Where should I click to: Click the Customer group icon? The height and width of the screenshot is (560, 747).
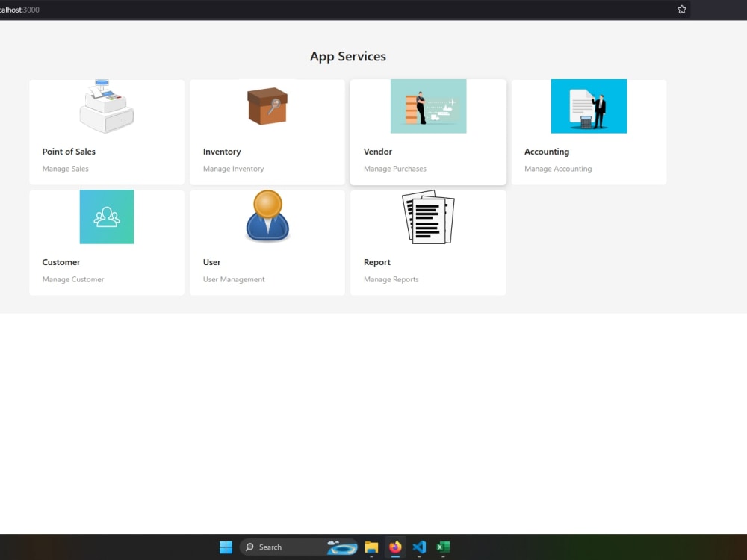click(x=107, y=217)
